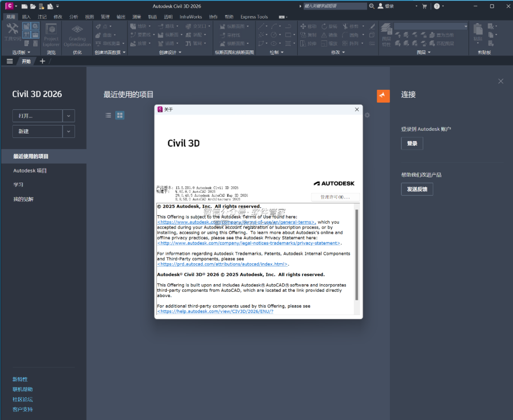513x420 pixels.
Task: Open the InfraWorks ribbon tab
Action: tap(191, 17)
